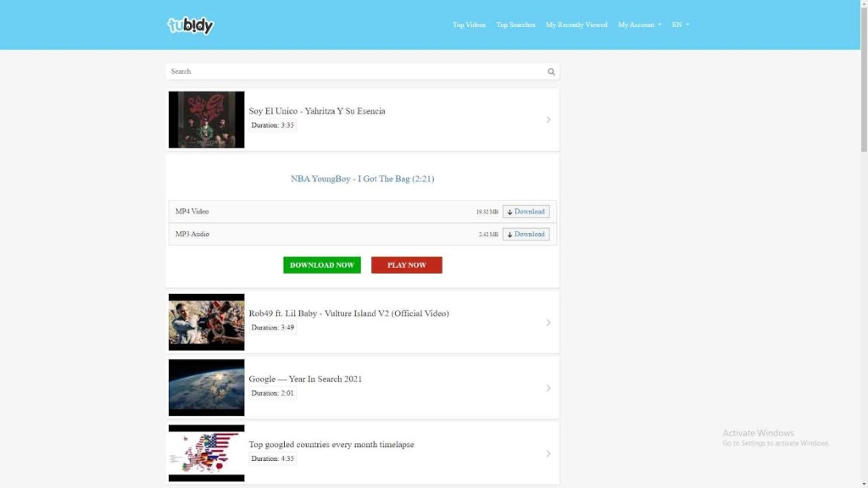The height and width of the screenshot is (488, 868).
Task: Click the 19.32 MB file size text
Action: coord(487,212)
